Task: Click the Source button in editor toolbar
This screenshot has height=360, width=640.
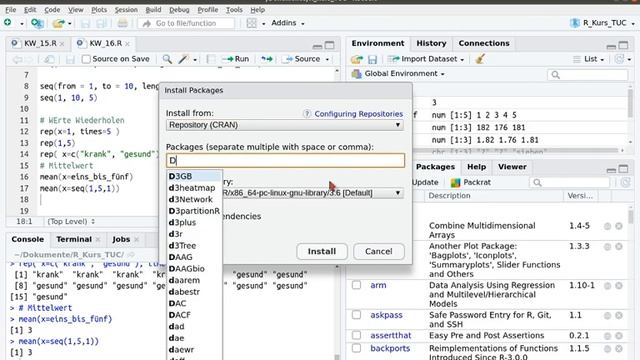Action: point(302,59)
